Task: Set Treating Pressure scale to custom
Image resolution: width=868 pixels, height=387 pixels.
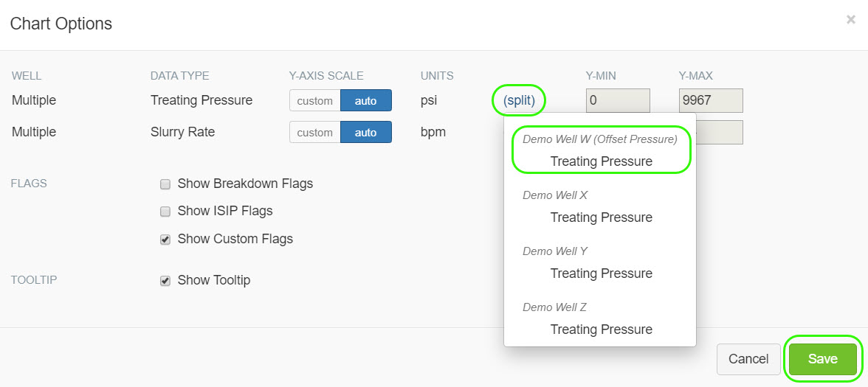Action: tap(315, 101)
